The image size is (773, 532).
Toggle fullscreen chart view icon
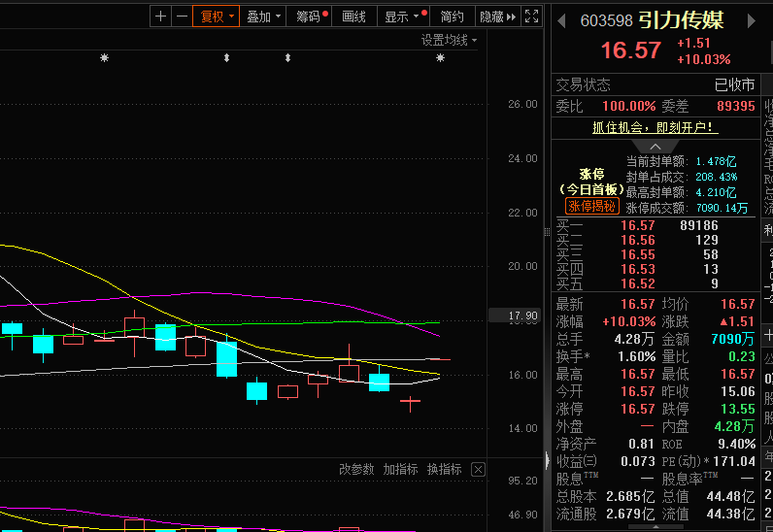(x=531, y=17)
